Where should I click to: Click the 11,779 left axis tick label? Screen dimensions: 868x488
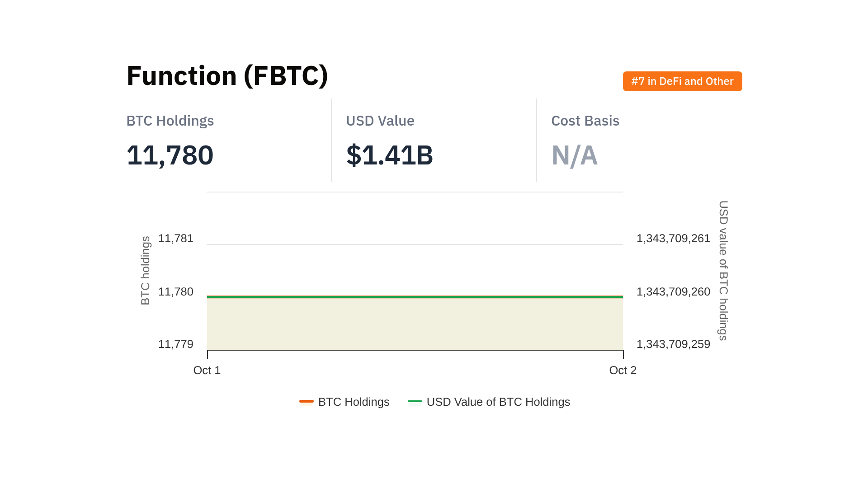tap(175, 344)
